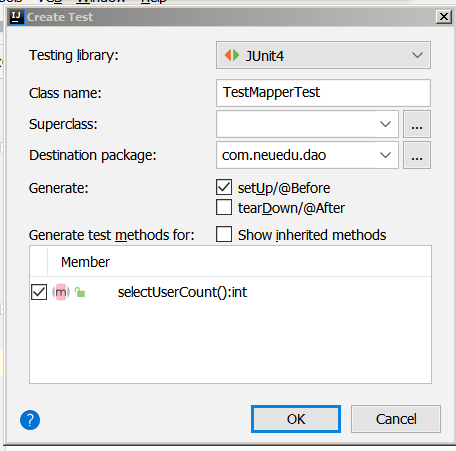The image size is (456, 451).
Task: Click the JUnit4 orange-green library icon
Action: click(232, 55)
